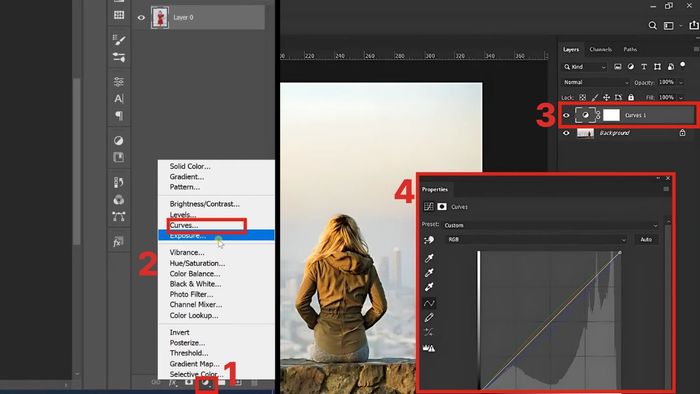Click the on-image adjustment hand tool
Viewport: 700px width, 394px height.
tap(429, 240)
